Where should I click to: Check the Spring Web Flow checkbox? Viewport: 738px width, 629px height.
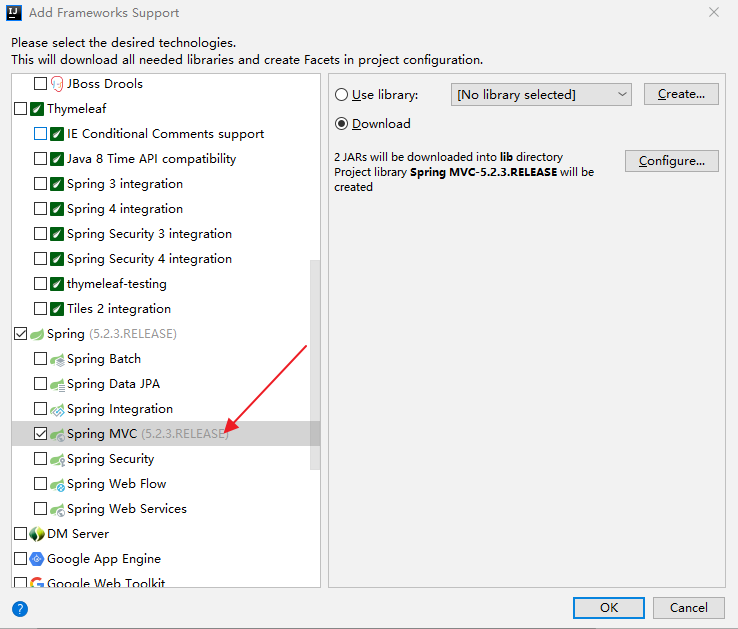point(40,484)
